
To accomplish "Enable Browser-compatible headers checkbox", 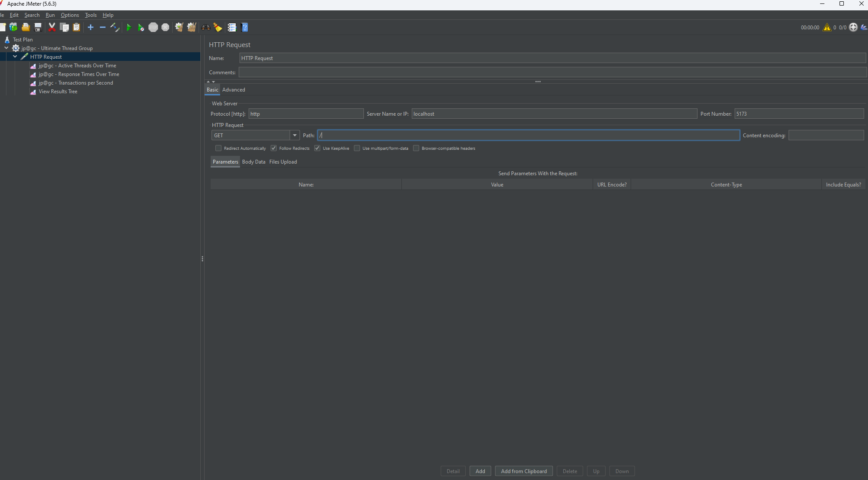I will [416, 148].
